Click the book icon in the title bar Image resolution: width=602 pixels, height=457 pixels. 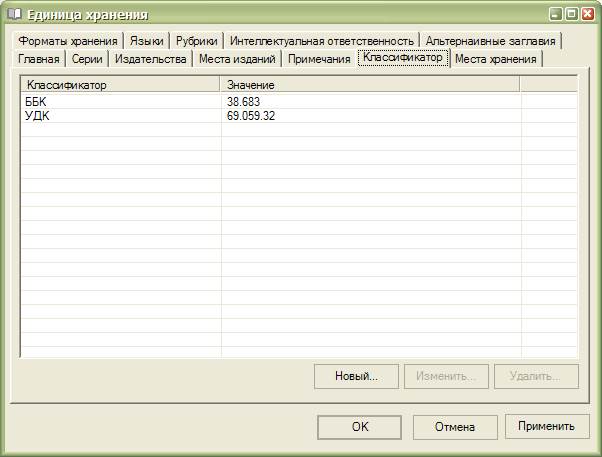[15, 15]
